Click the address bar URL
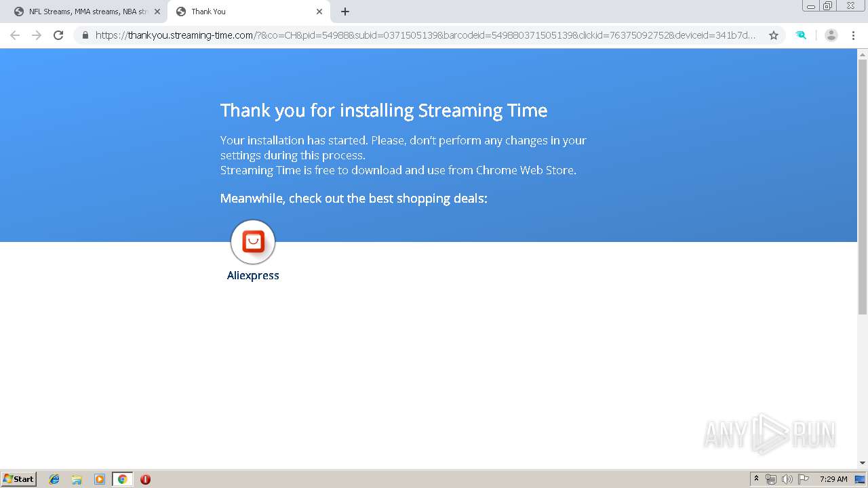This screenshot has width=868, height=488. click(426, 35)
